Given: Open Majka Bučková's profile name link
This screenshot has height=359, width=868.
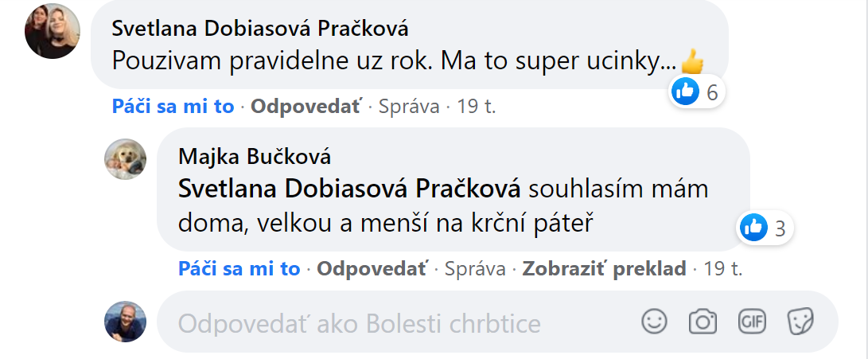Looking at the screenshot, I should (x=255, y=157).
